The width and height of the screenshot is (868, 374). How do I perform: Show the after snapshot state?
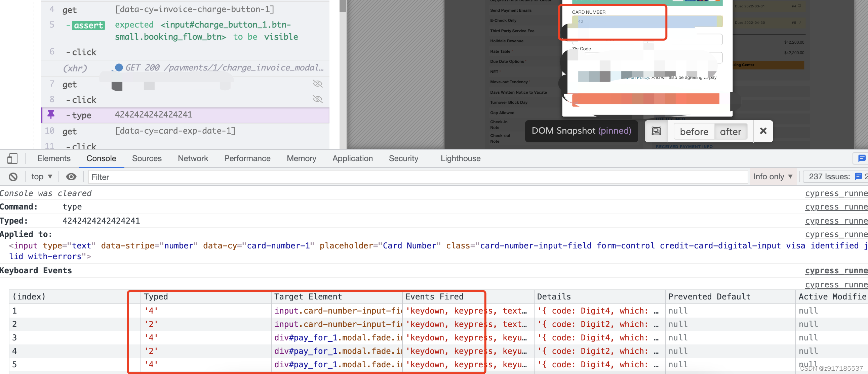tap(730, 131)
